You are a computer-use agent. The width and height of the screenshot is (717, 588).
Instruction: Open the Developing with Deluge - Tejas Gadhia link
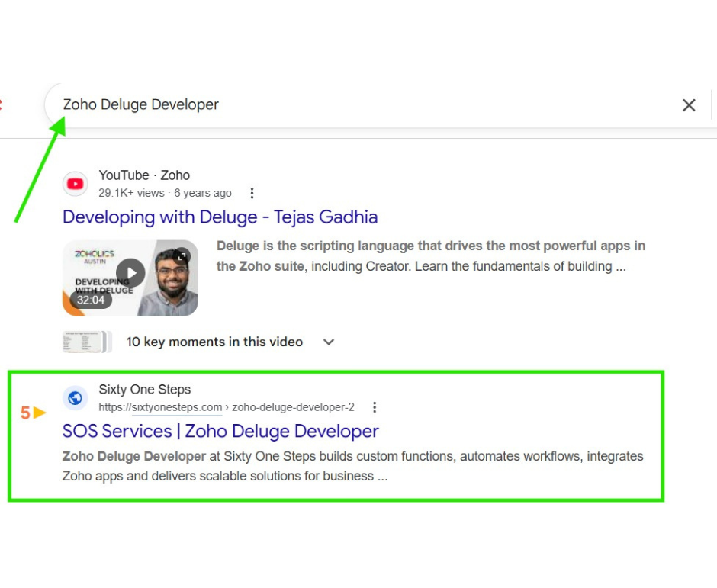220,217
